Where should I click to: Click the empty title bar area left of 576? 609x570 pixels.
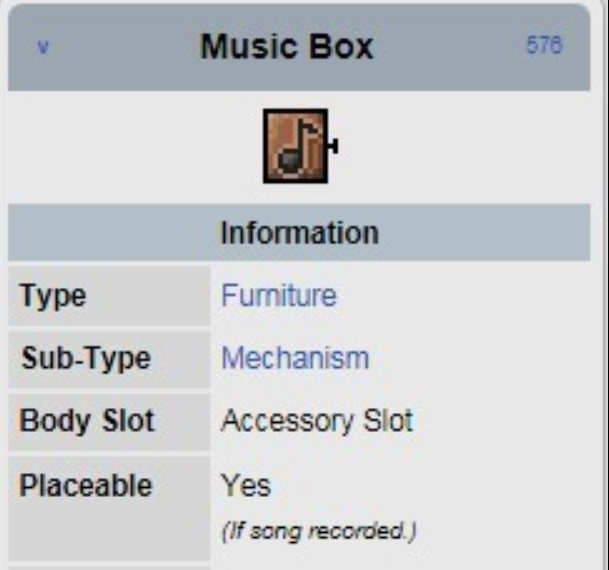coord(447,47)
